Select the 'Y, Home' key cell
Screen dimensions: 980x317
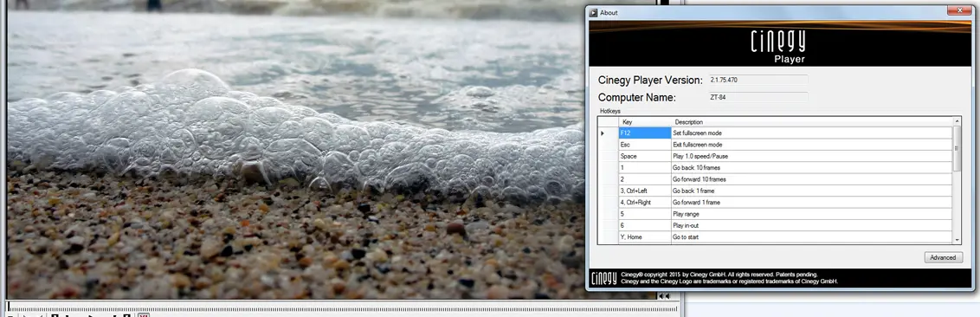coord(645,237)
